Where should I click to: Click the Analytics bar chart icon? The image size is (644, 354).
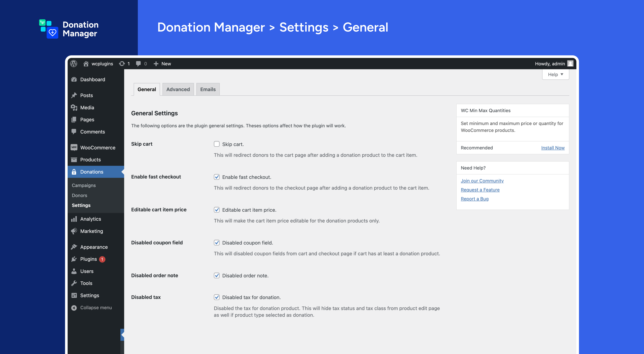[74, 219]
